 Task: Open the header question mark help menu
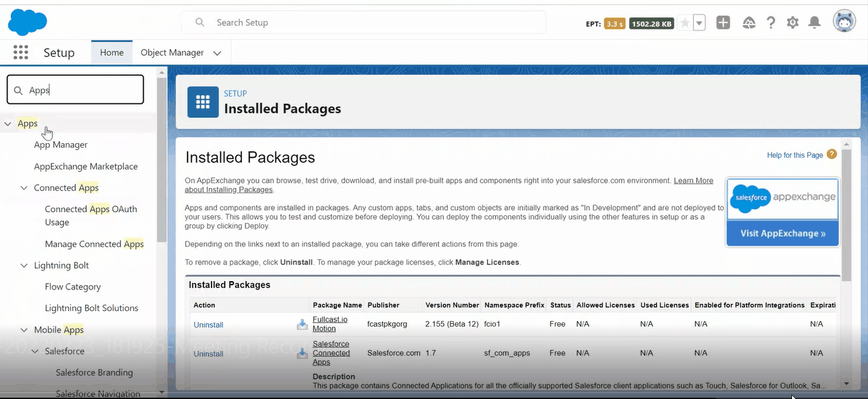point(771,23)
